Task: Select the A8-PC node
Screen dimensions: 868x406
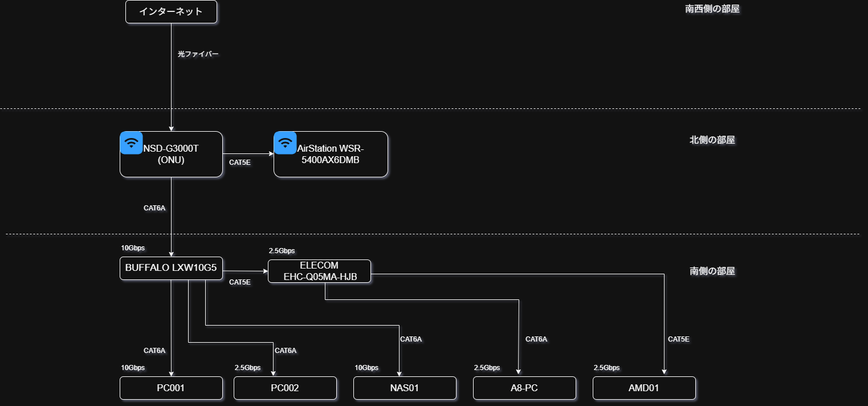Action: pos(524,388)
